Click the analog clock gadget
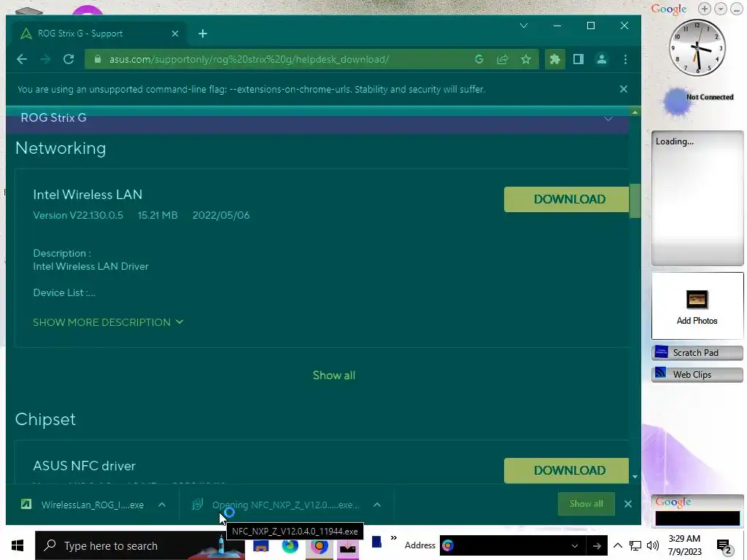Screen dimensions: 747x560 (697, 47)
